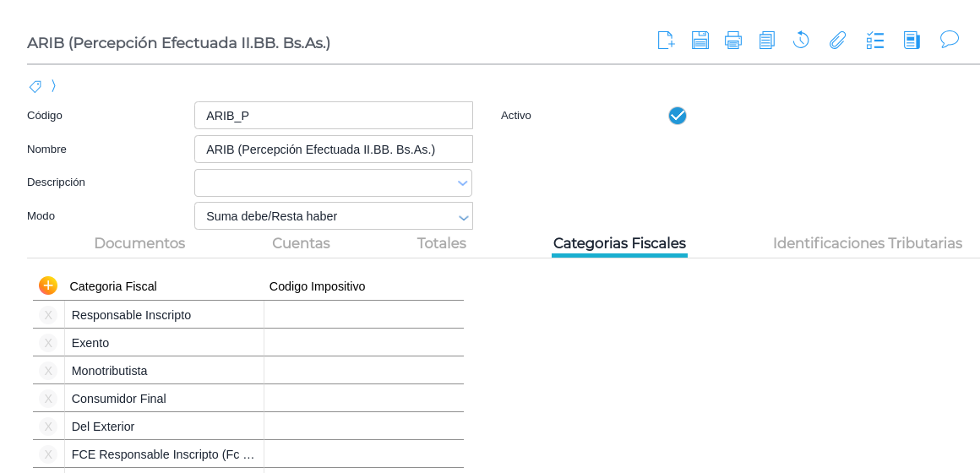Delete the Monotributista row
Image resolution: width=980 pixels, height=473 pixels.
pos(48,371)
